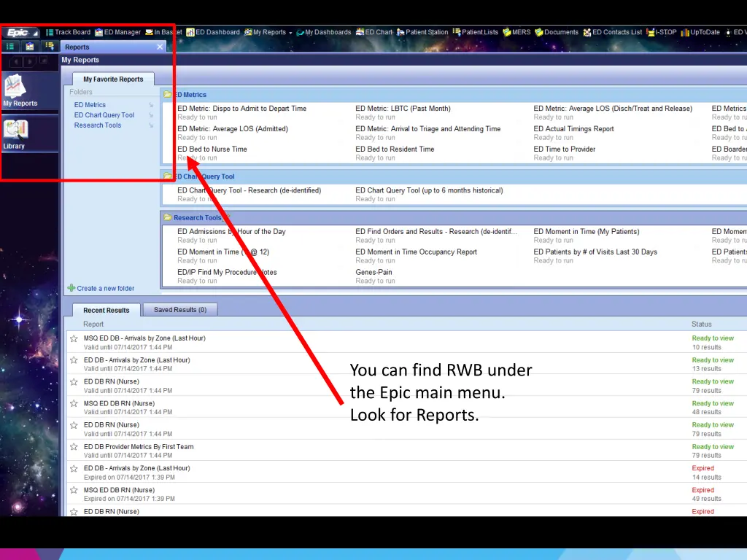Expand the My Reports toolbar dropdown arrow
Viewport: 747px width, 560px height.
[290, 33]
